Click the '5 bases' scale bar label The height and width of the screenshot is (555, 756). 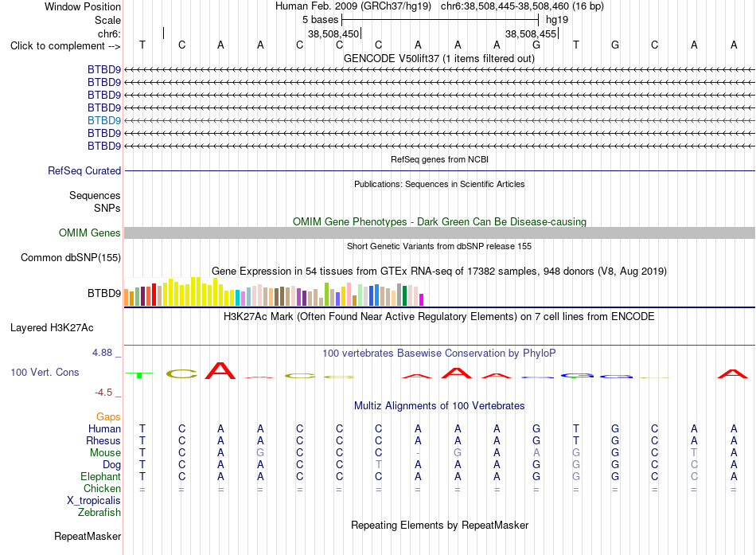coord(321,20)
